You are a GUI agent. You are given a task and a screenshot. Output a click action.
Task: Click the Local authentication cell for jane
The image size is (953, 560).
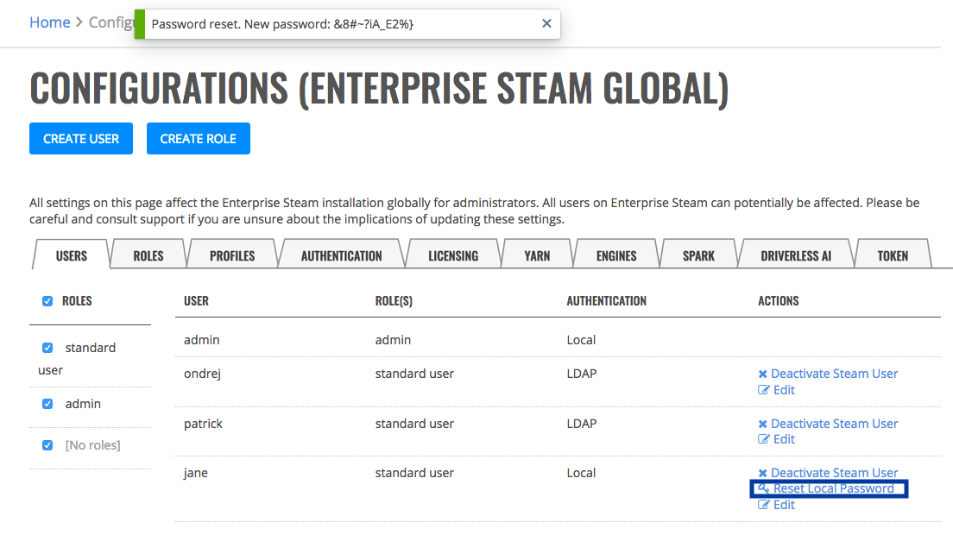pos(581,473)
